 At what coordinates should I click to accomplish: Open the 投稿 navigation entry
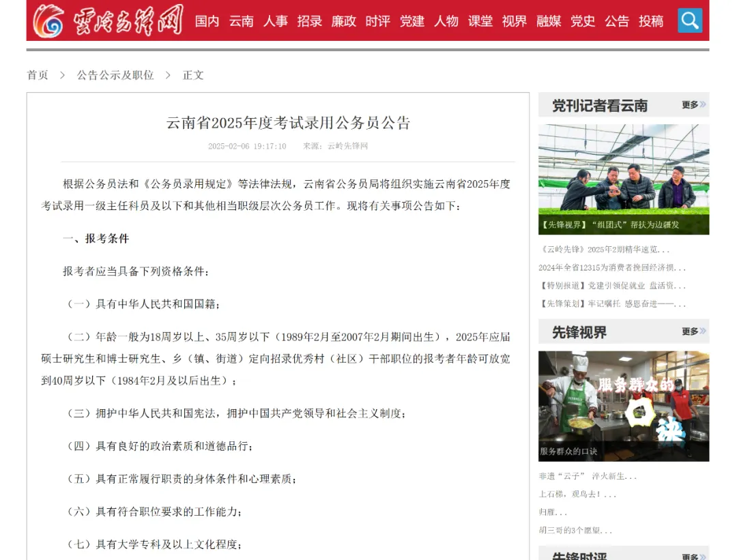click(x=652, y=21)
